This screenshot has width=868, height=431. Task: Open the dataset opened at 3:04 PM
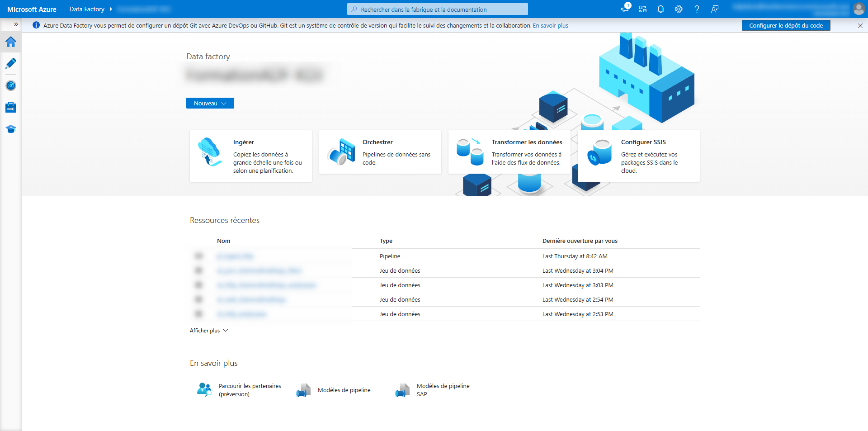[x=259, y=270]
